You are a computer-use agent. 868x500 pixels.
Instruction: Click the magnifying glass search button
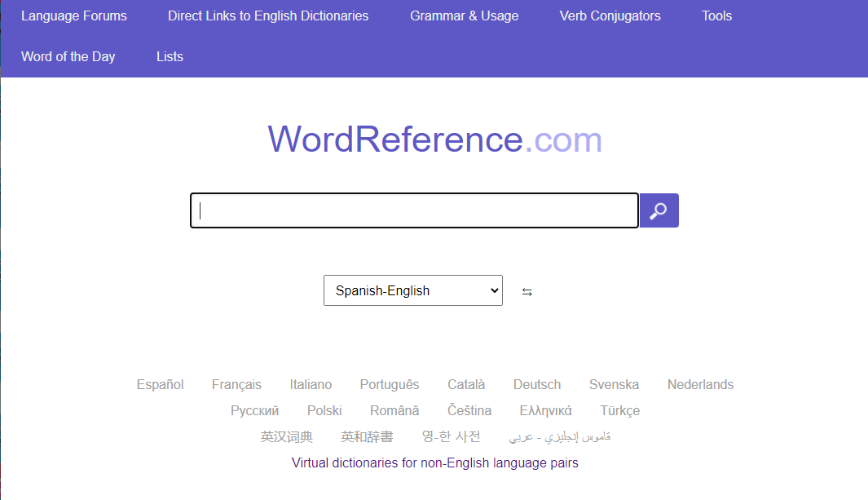(x=659, y=210)
